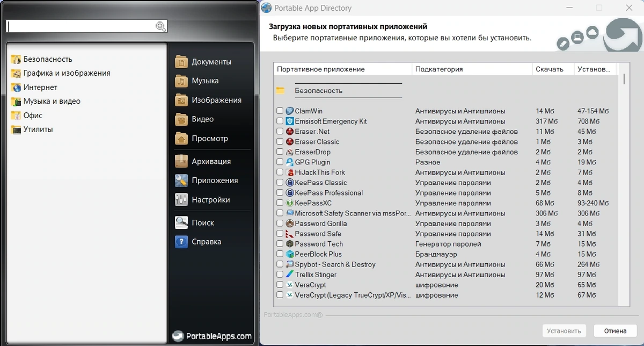This screenshot has width=644, height=346.
Task: Check the Eraser Classic checkbox
Action: coord(280,142)
